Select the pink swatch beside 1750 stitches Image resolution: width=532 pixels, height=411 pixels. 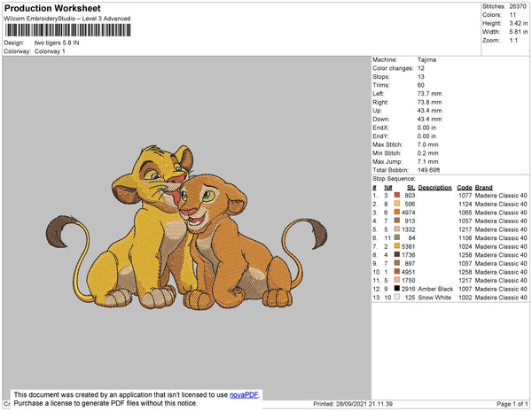pyautogui.click(x=396, y=280)
